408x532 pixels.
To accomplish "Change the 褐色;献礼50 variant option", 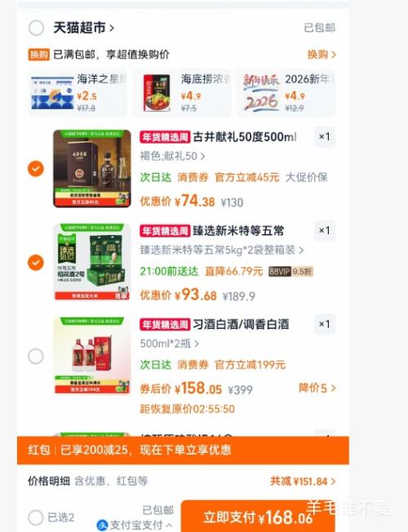I will click(172, 157).
